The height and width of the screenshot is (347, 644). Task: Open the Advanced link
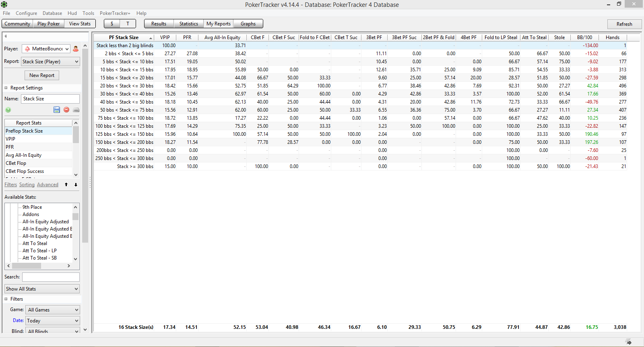(x=47, y=185)
